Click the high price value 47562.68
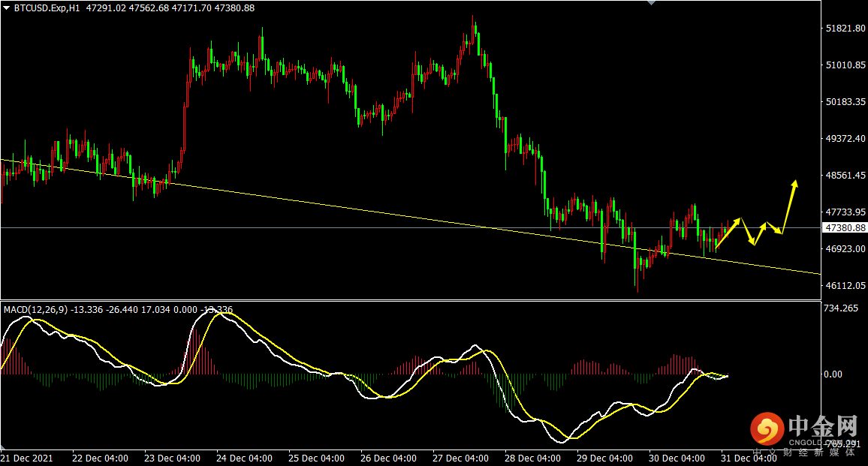Screen dimensions: 868x466 tap(149, 8)
